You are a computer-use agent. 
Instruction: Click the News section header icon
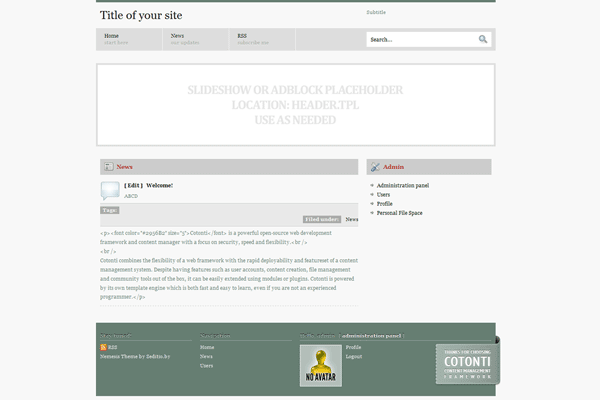(x=108, y=167)
